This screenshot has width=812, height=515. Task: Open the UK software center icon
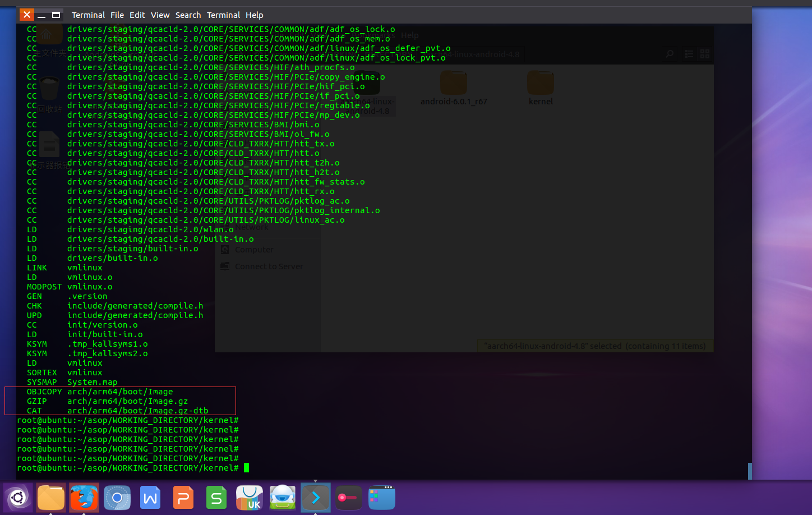250,498
